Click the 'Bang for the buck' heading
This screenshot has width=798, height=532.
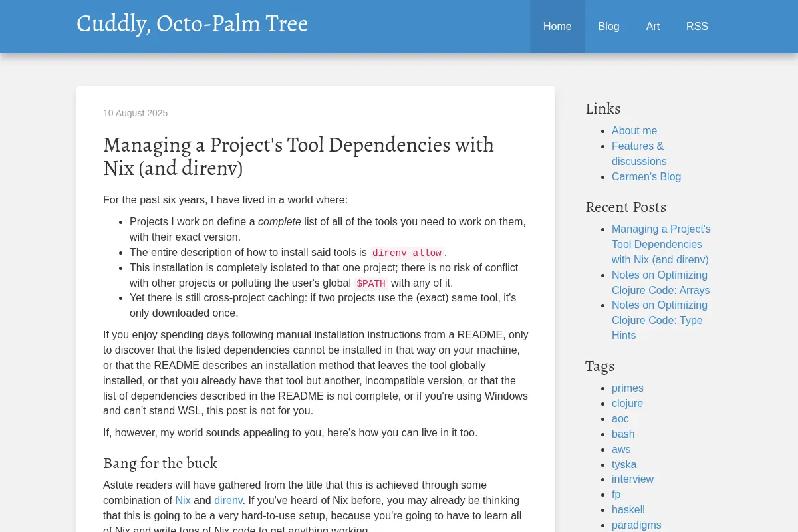160,463
